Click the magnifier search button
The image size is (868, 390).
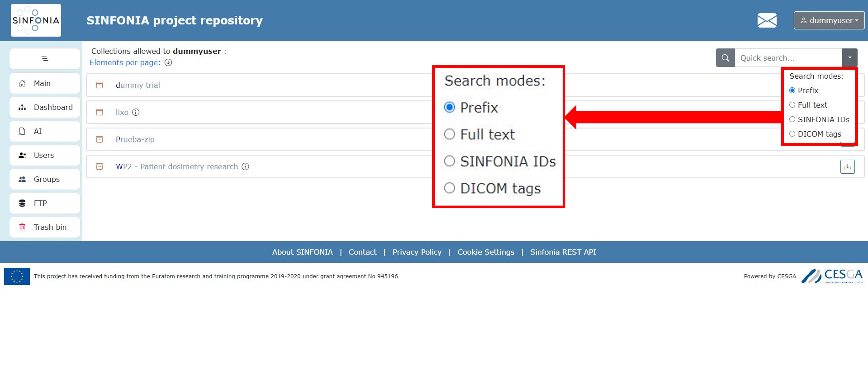click(x=725, y=58)
